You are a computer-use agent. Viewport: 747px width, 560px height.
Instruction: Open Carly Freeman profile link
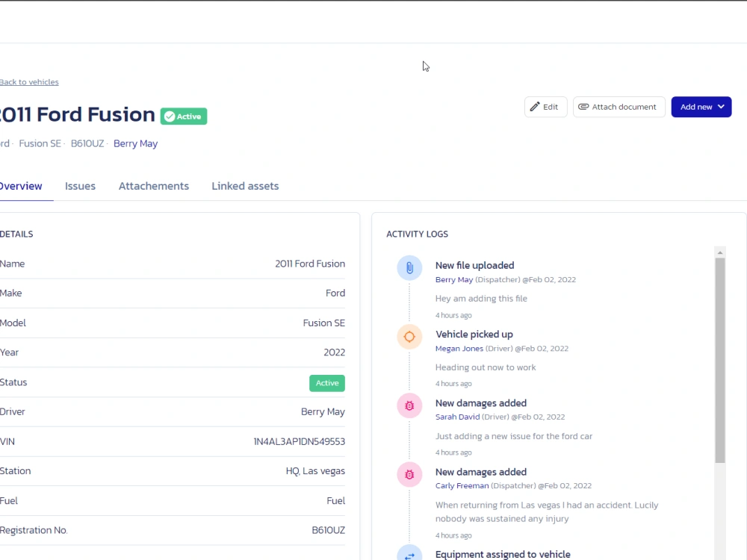[x=462, y=486]
